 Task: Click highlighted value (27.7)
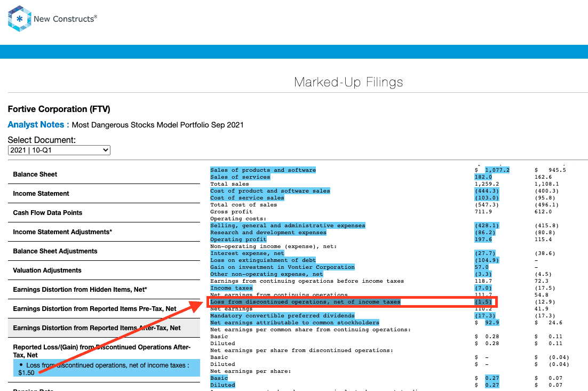click(x=485, y=253)
